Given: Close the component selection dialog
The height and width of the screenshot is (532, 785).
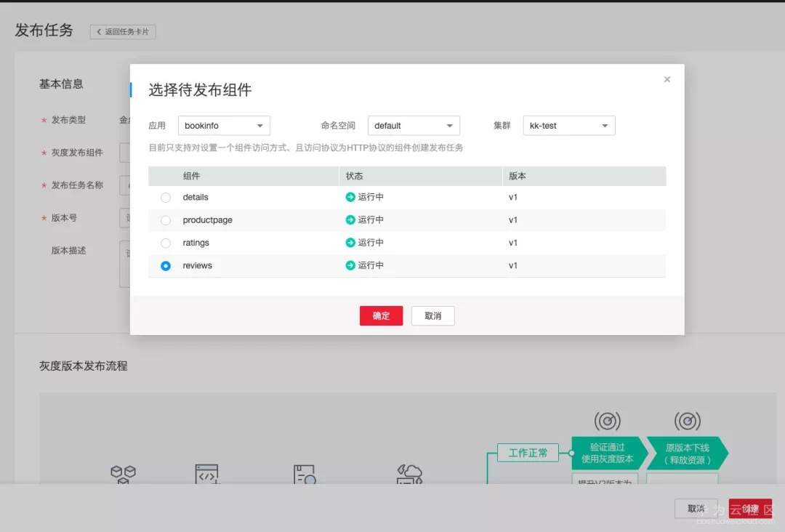Looking at the screenshot, I should pos(667,79).
